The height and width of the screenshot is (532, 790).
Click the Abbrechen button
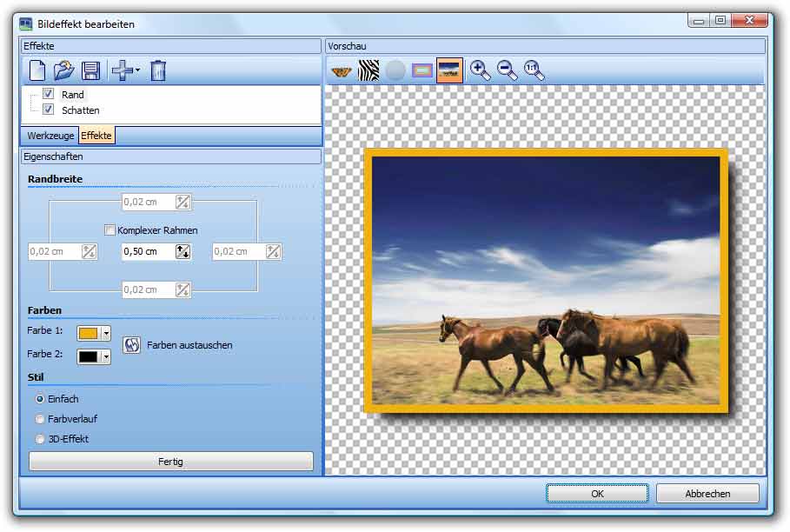pos(707,494)
